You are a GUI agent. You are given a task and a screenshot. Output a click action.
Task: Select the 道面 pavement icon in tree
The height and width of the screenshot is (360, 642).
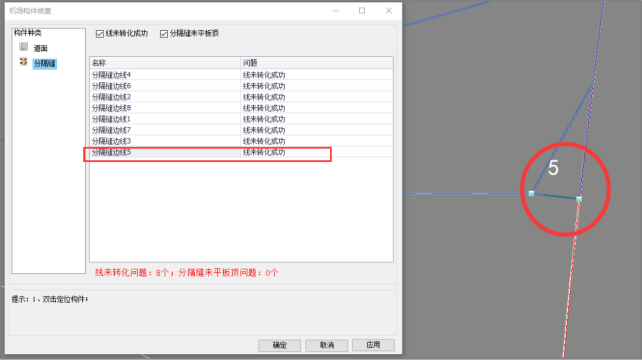(x=24, y=47)
